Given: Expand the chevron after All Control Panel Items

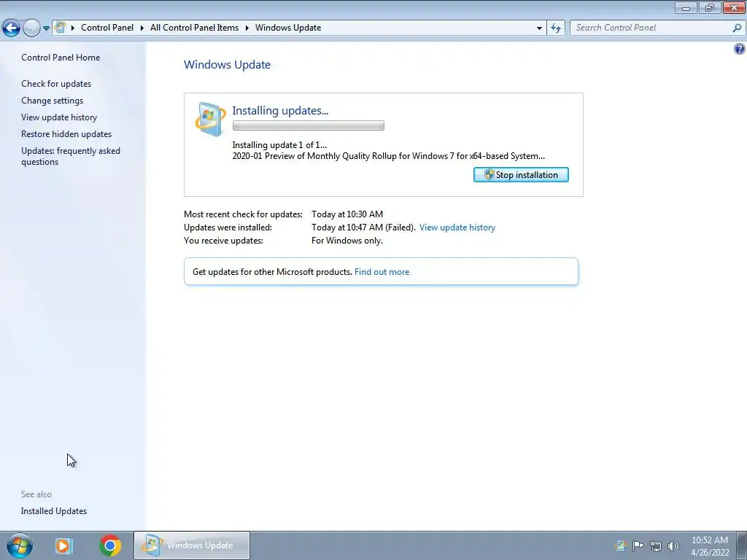Looking at the screenshot, I should (247, 28).
